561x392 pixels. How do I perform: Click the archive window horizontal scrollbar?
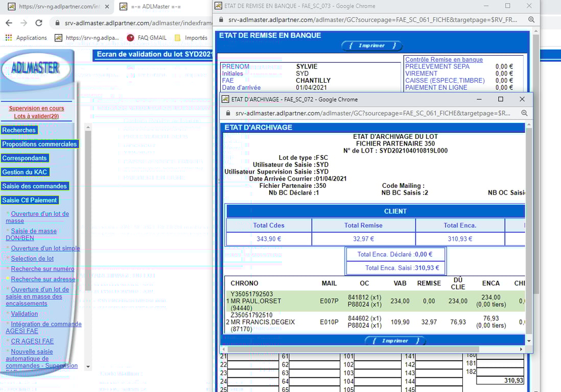pyautogui.click(x=353, y=349)
